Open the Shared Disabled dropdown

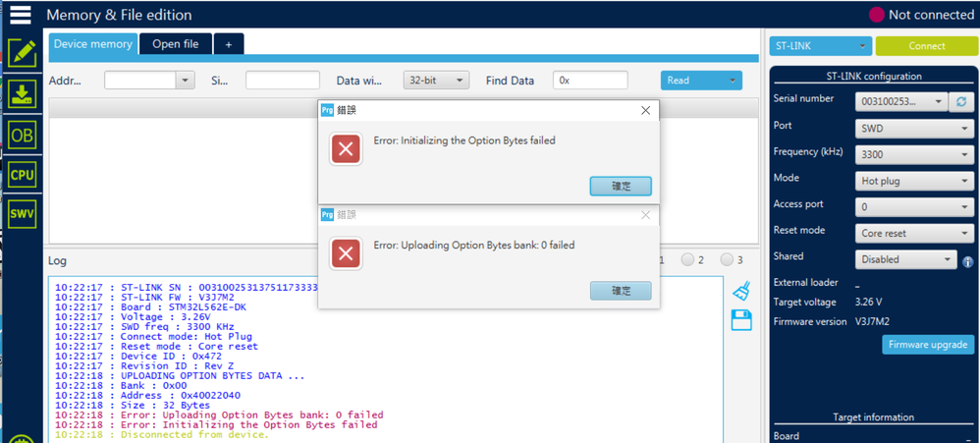(x=905, y=259)
